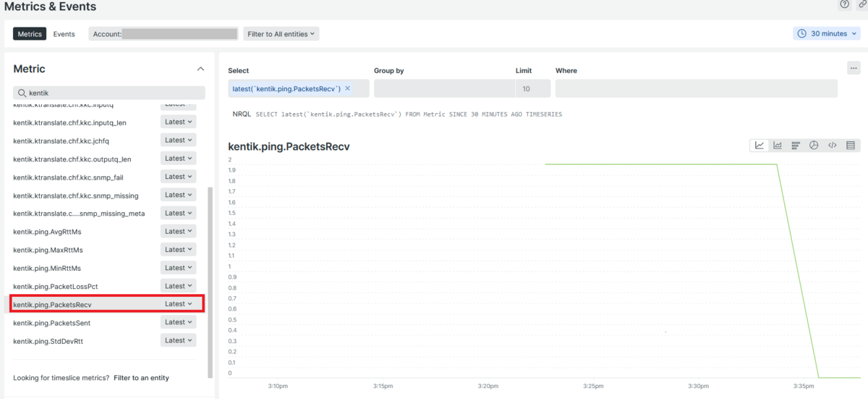This screenshot has height=399, width=868.
Task: Select metric kentik.ktranslate.chf.kkc.jchfq
Action: point(61,141)
